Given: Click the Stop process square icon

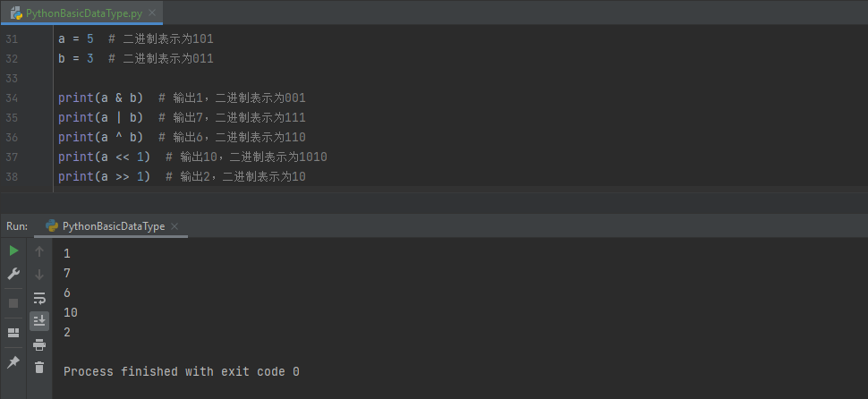Looking at the screenshot, I should (x=13, y=303).
